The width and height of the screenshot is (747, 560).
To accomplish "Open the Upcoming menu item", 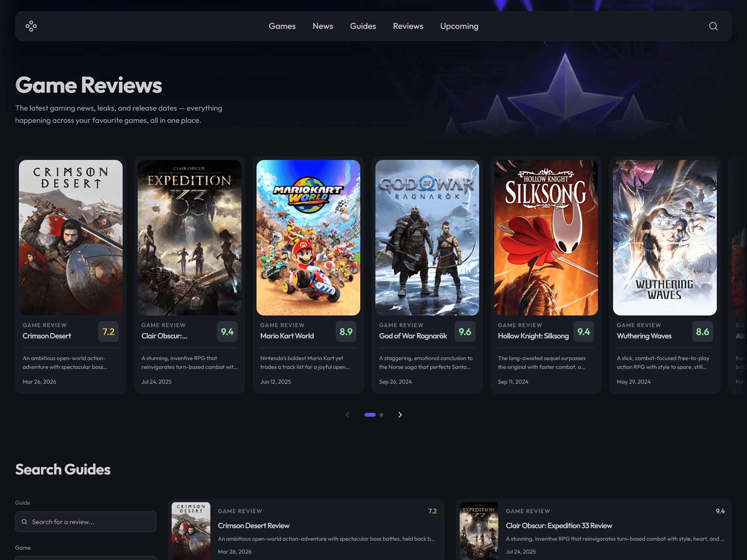I will pyautogui.click(x=459, y=26).
